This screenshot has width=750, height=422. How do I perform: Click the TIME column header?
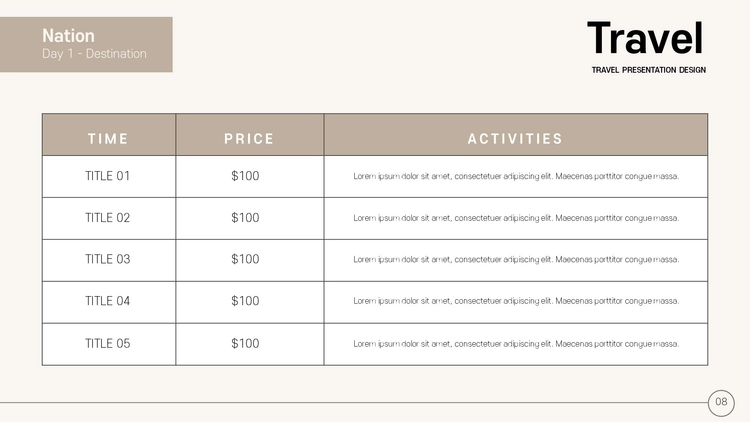click(x=108, y=139)
